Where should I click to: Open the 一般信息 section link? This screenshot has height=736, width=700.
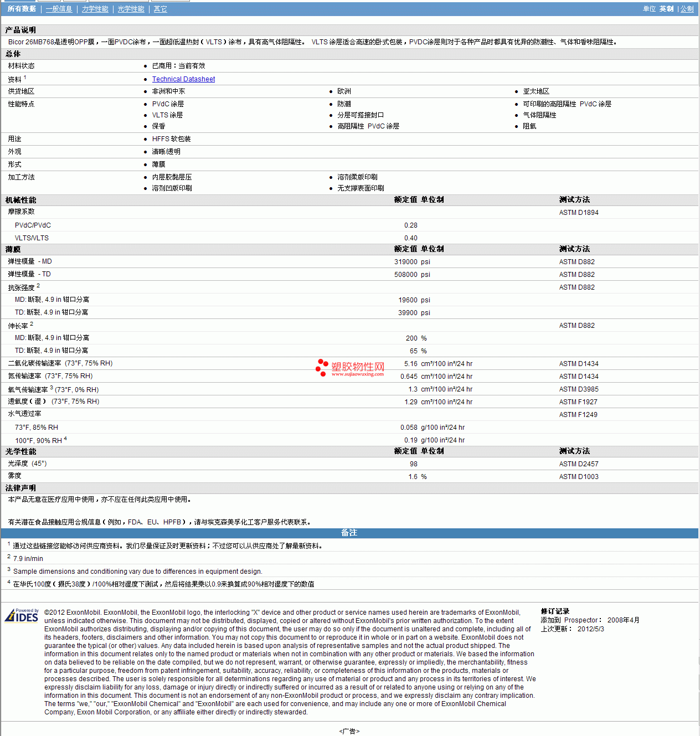59,9
